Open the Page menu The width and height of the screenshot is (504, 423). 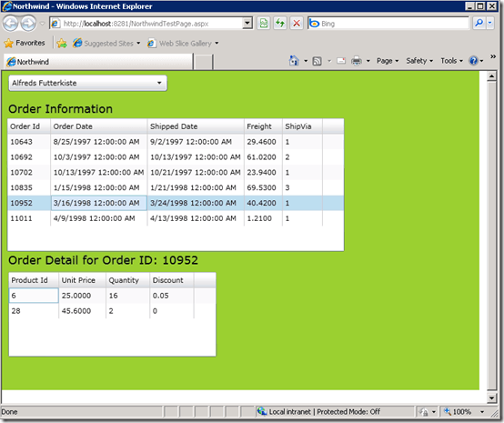click(388, 61)
